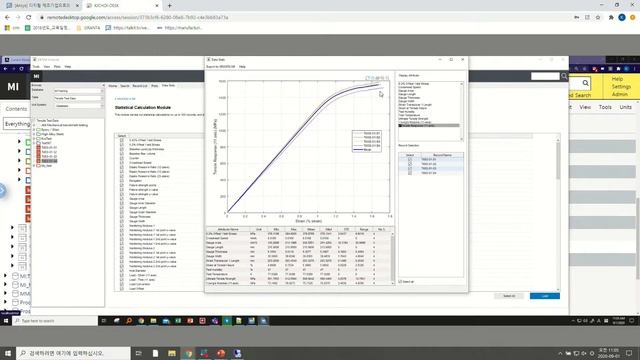
Task: Expand the High Alloy Steels tree folder
Action: tap(34, 134)
